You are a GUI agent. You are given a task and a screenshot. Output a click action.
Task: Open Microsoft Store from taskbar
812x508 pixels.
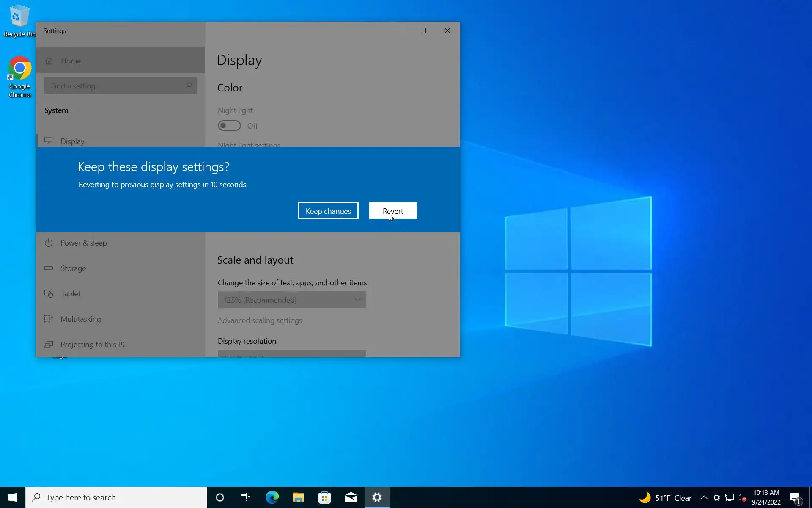[x=324, y=497]
